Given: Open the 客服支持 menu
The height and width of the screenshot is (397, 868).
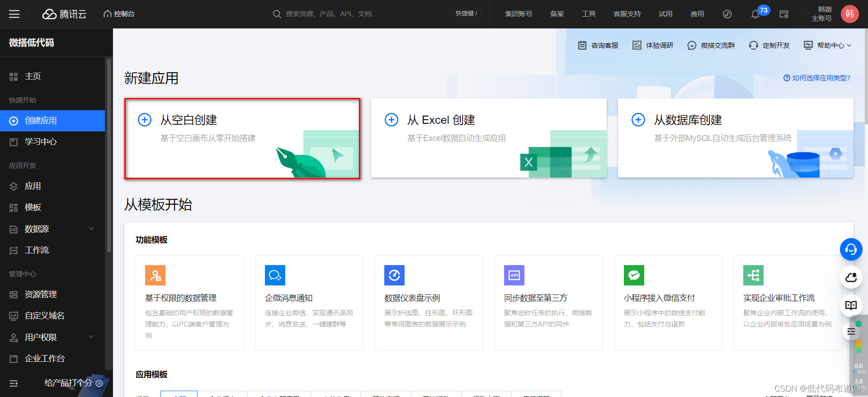Looking at the screenshot, I should tap(627, 14).
